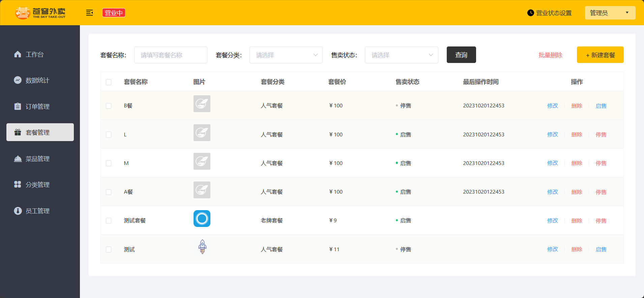Click the dish icon beside 菜品管理
Viewport: 644px width, 298px height.
click(18, 159)
